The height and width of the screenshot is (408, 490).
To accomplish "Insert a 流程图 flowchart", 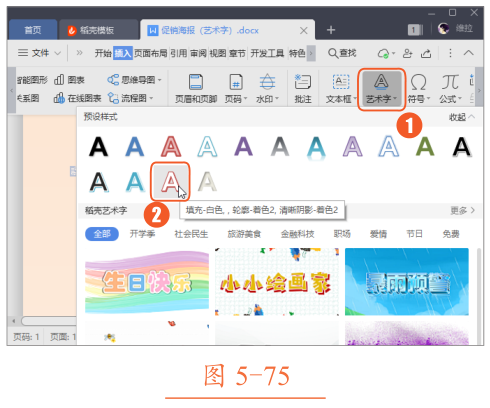I will [x=130, y=98].
